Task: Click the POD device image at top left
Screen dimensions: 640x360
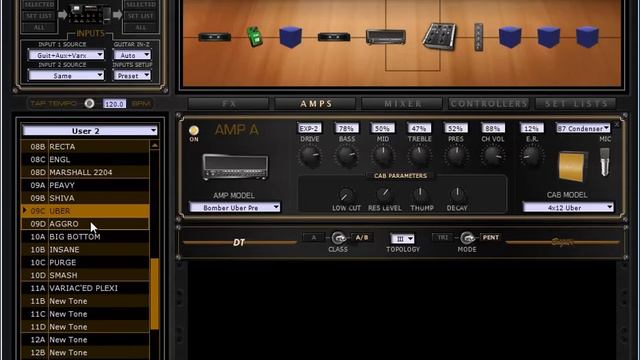Action: coord(90,14)
